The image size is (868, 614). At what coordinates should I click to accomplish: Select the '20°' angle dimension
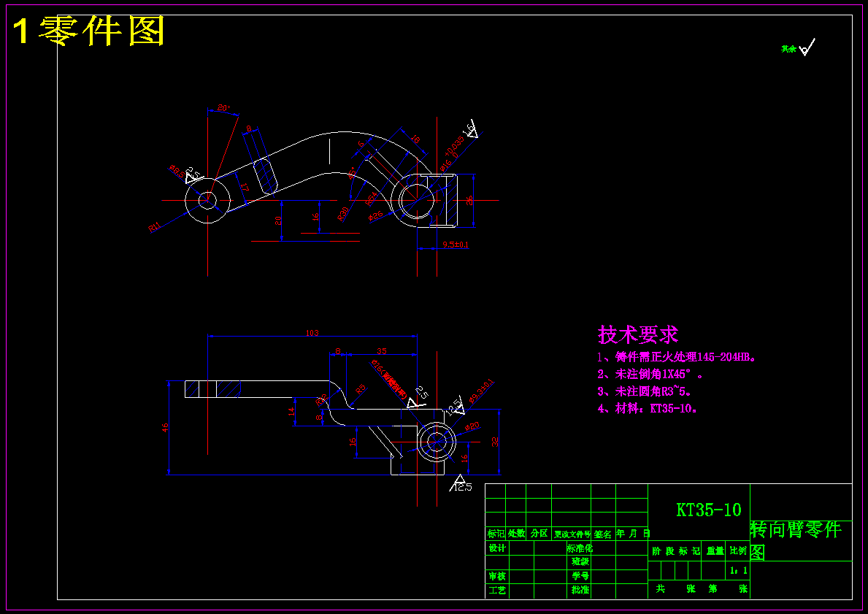click(x=223, y=107)
